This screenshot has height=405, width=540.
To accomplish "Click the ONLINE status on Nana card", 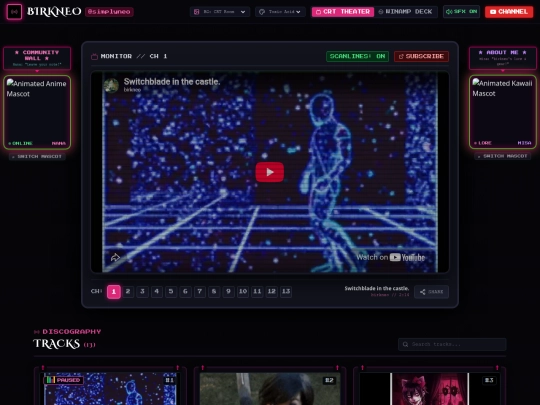I will click(x=22, y=143).
